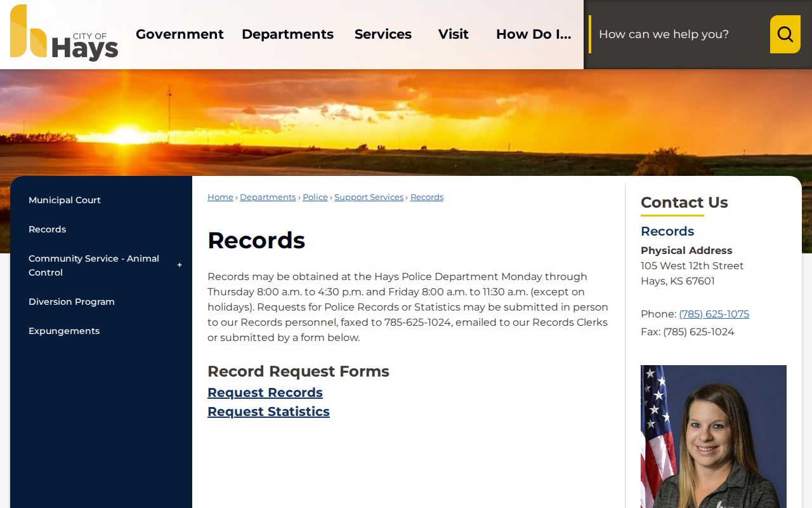
Task: Go to the Police breadcrumb link
Action: (315, 197)
